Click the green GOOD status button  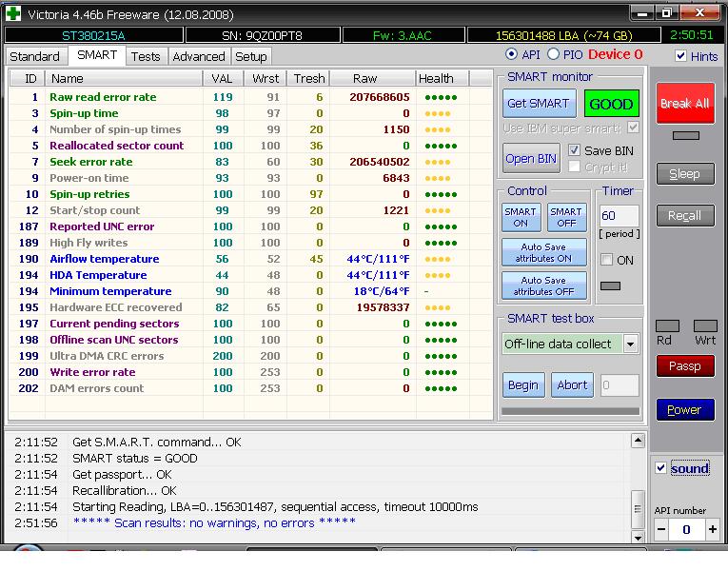[611, 104]
